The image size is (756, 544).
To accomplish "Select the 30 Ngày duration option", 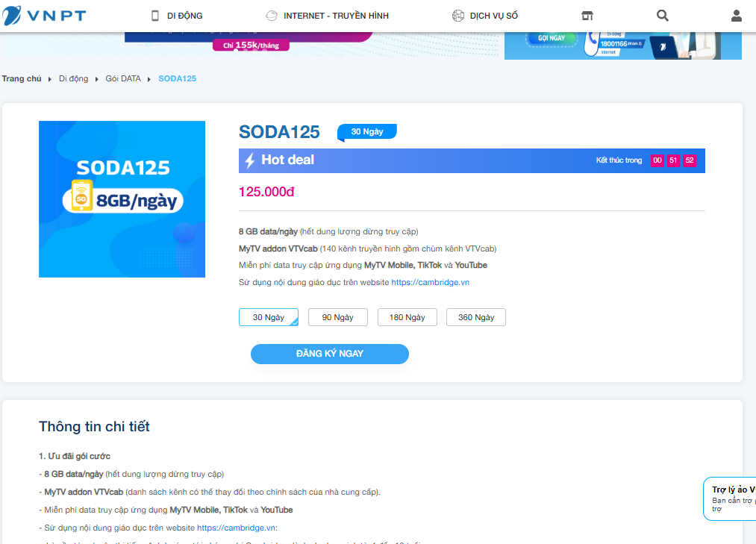I will click(269, 317).
